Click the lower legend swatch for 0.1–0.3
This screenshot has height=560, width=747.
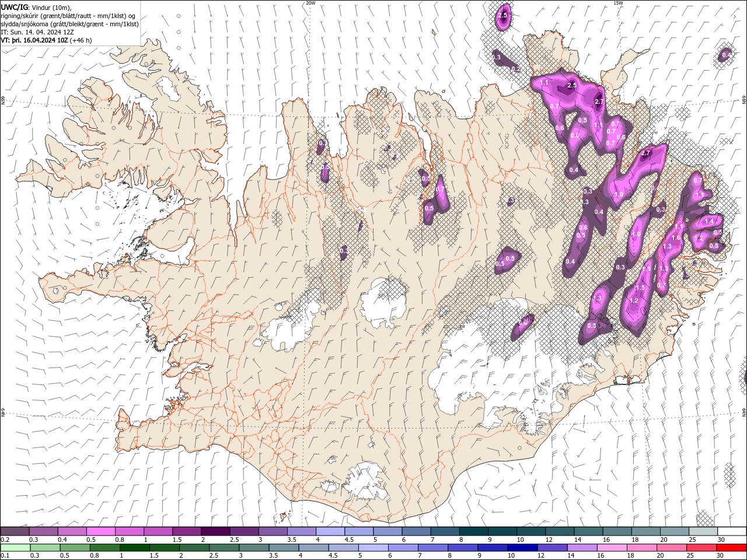pyautogui.click(x=15, y=548)
